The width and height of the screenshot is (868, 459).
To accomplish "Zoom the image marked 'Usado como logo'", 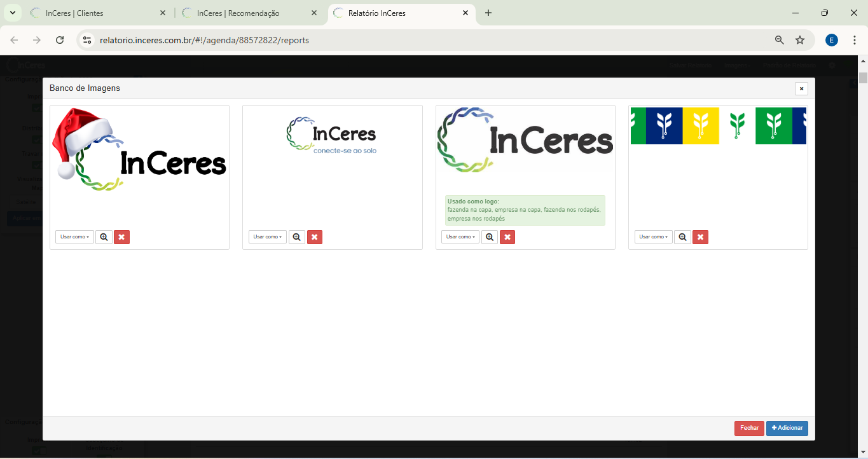I will click(x=490, y=237).
